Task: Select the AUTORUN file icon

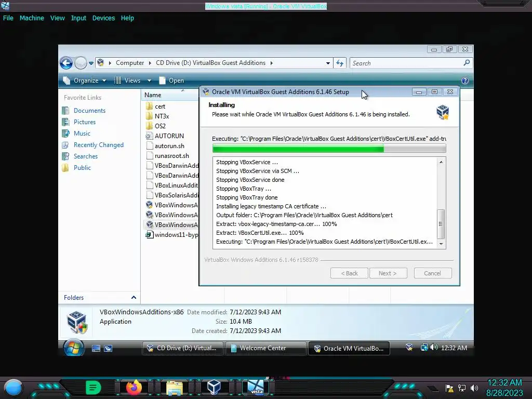Action: click(149, 136)
